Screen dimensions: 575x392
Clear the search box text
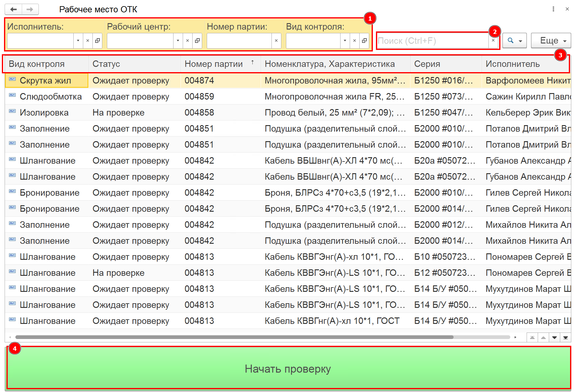tap(493, 41)
